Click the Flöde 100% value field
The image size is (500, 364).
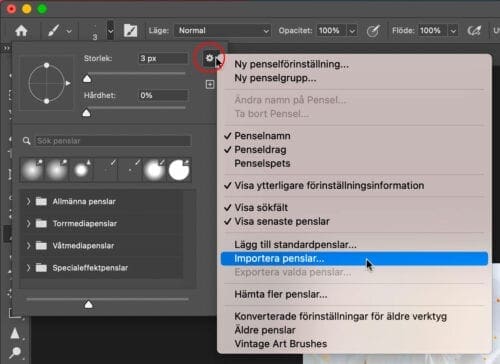tap(432, 31)
